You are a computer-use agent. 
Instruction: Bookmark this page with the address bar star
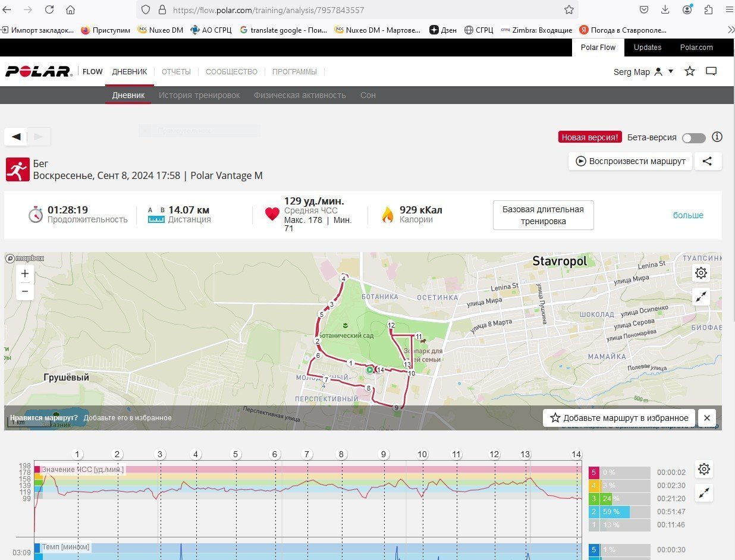click(569, 10)
